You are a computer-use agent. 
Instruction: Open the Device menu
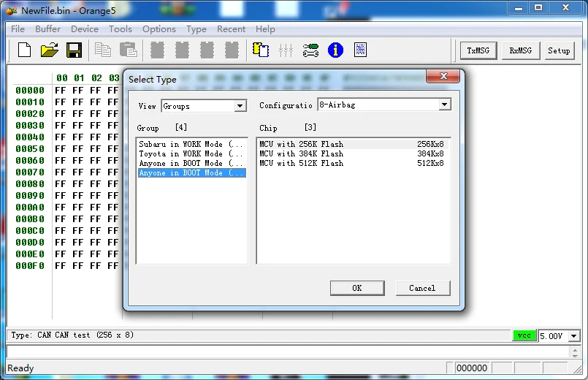(x=85, y=29)
